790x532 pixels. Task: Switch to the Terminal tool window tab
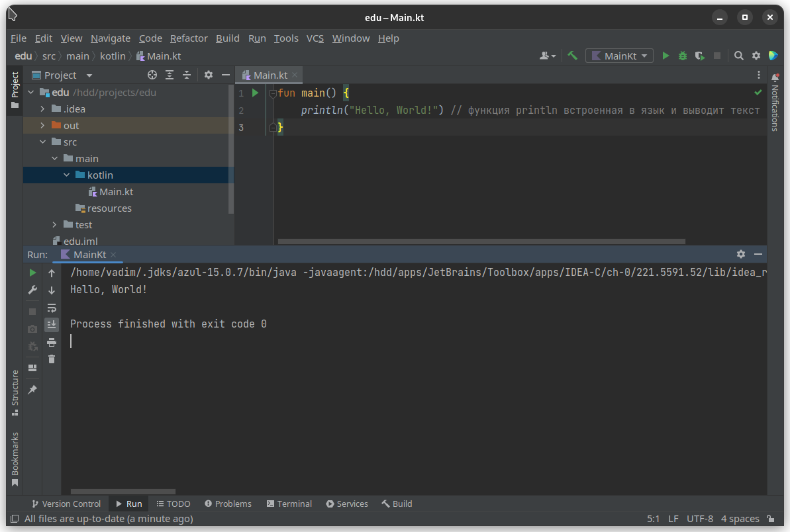[x=289, y=504]
